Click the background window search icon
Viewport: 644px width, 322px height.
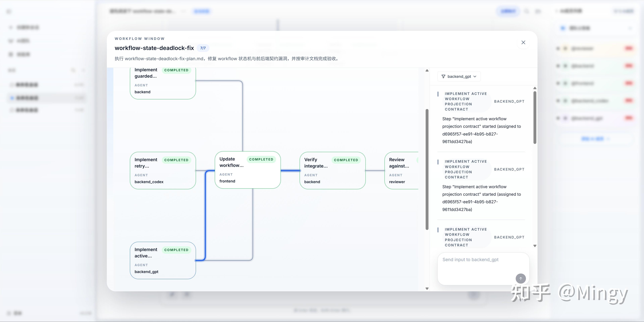[526, 11]
